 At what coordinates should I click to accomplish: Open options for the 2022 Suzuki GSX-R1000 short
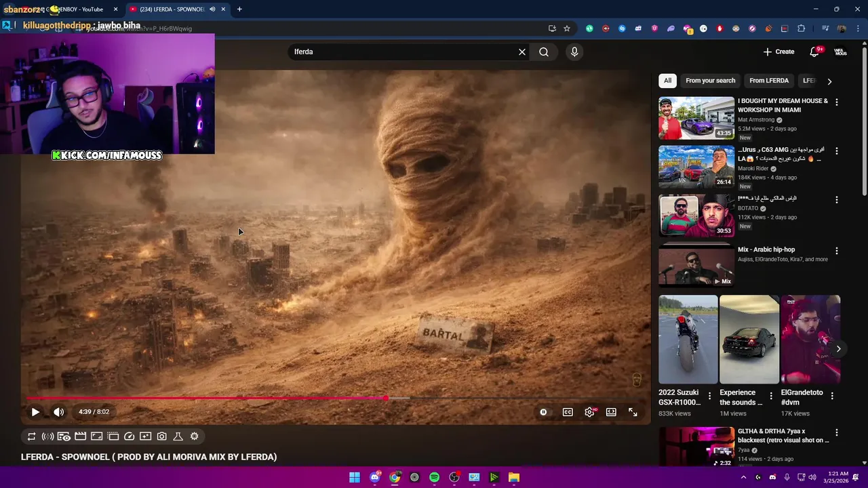(710, 396)
